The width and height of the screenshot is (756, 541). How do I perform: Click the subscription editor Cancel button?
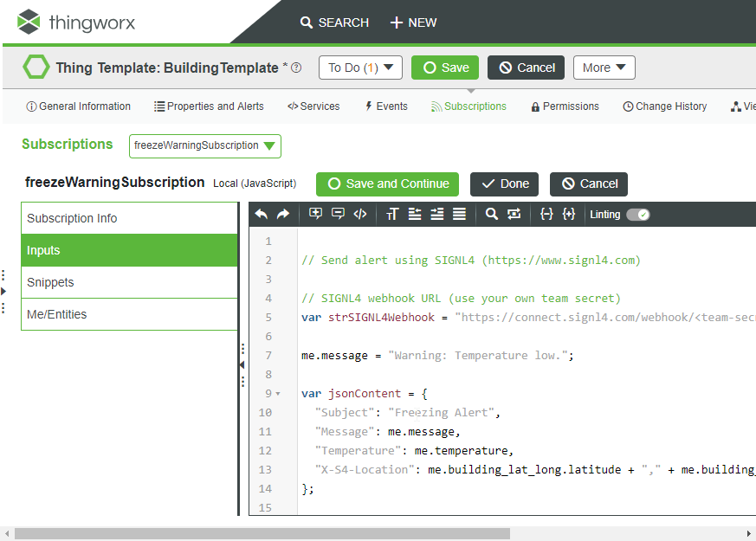pyautogui.click(x=589, y=184)
